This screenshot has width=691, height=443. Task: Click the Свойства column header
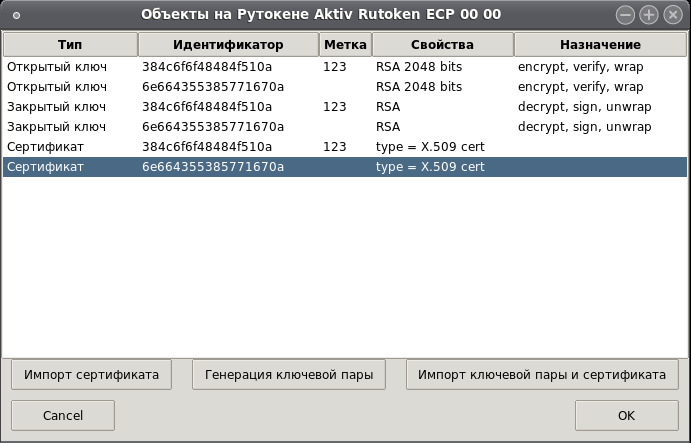point(443,45)
